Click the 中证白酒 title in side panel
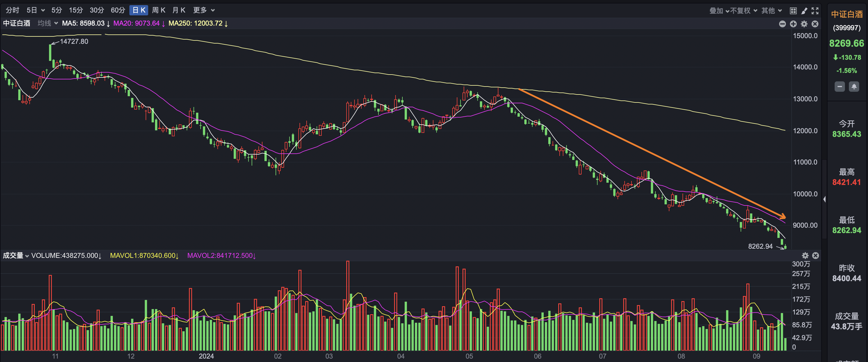This screenshot has height=362, width=868. (x=847, y=14)
